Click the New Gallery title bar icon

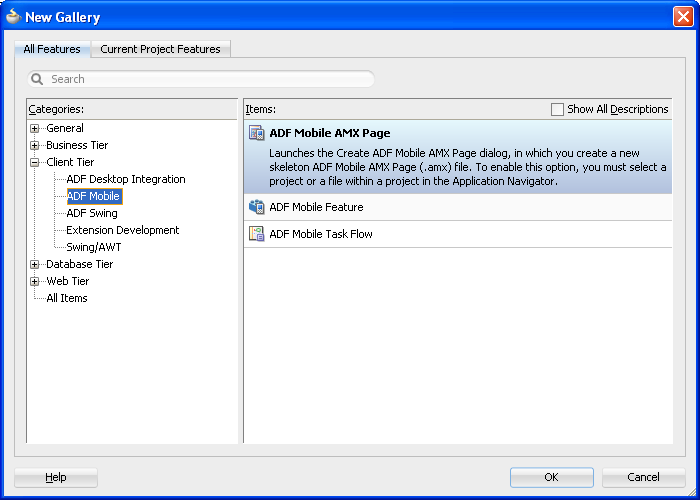click(x=13, y=17)
